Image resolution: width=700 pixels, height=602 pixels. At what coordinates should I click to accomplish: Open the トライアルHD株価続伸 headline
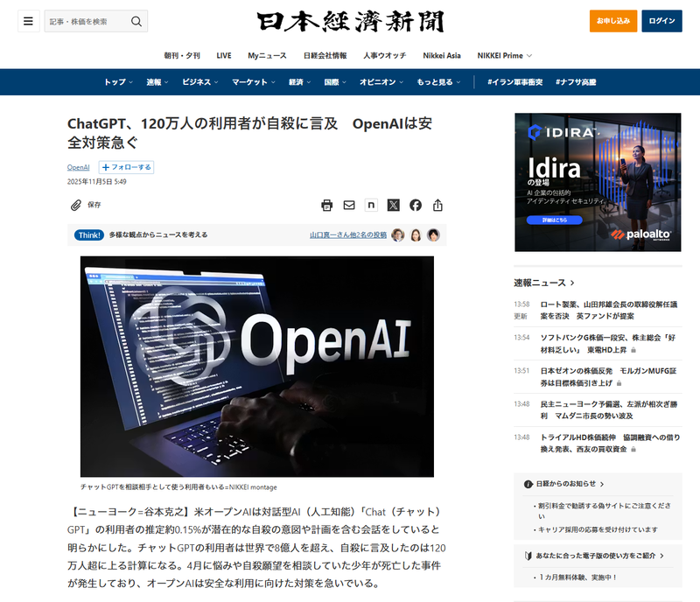(x=610, y=443)
